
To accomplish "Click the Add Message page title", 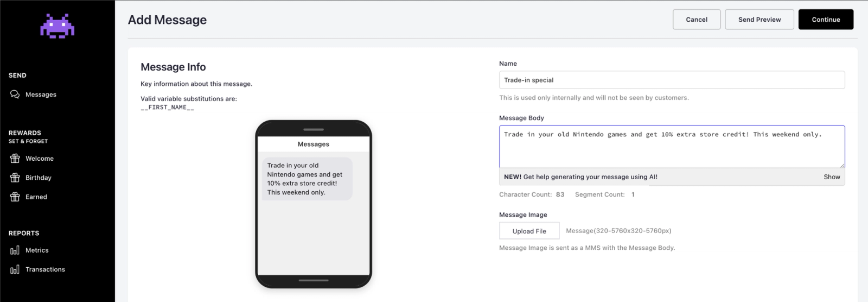I will pyautogui.click(x=167, y=20).
